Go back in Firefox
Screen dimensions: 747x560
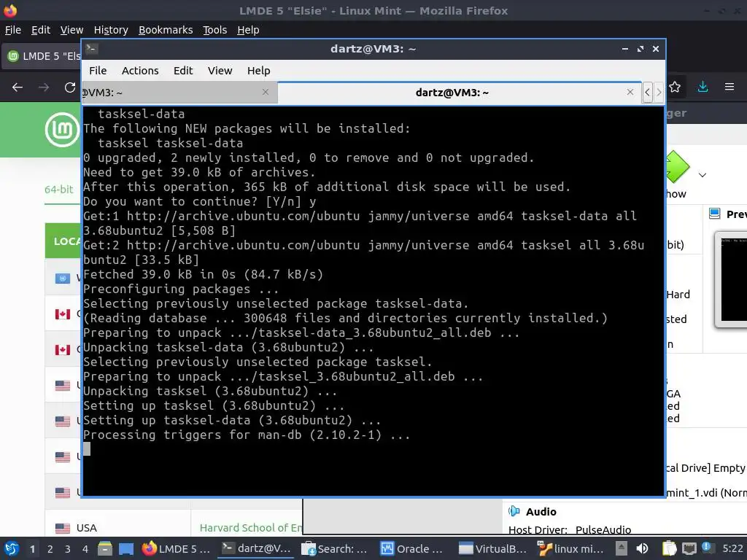tap(18, 87)
